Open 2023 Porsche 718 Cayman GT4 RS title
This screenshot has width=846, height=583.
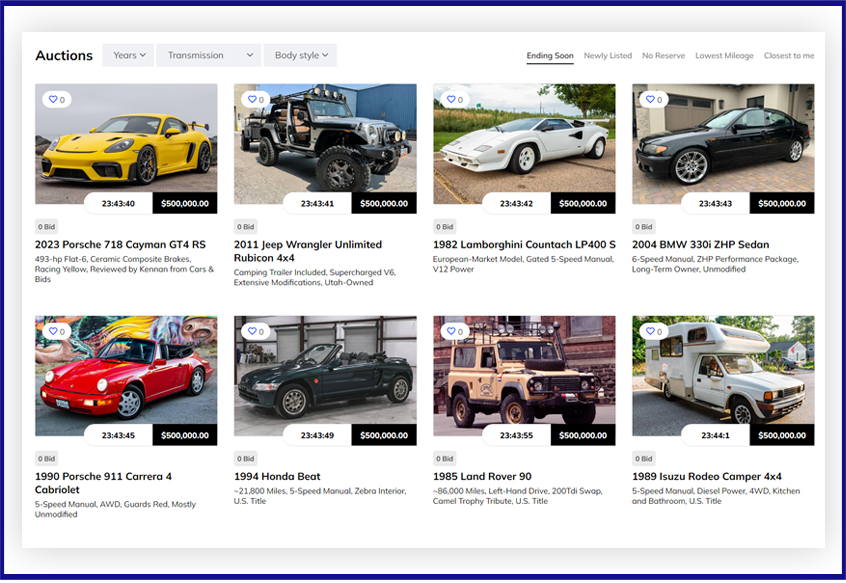(120, 244)
